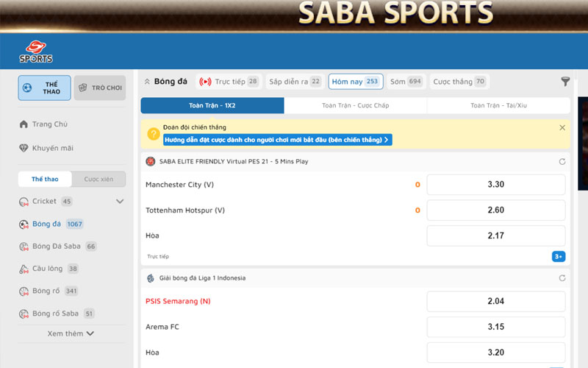Open the Cược thắng 70 tab
This screenshot has height=368, width=588.
pyautogui.click(x=459, y=82)
